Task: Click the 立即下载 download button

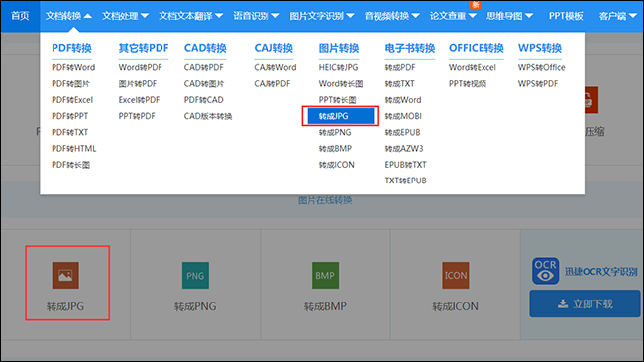Action: point(585,303)
